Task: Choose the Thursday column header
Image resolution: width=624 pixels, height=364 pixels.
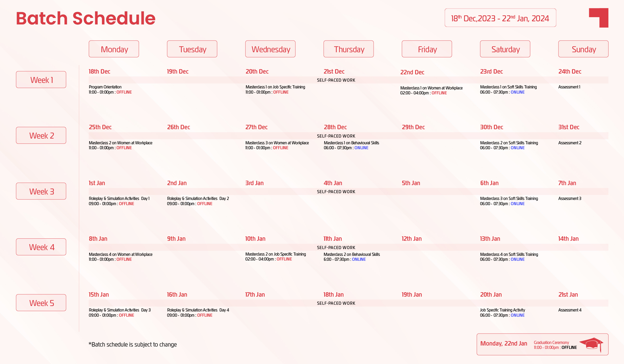Action: tap(349, 49)
